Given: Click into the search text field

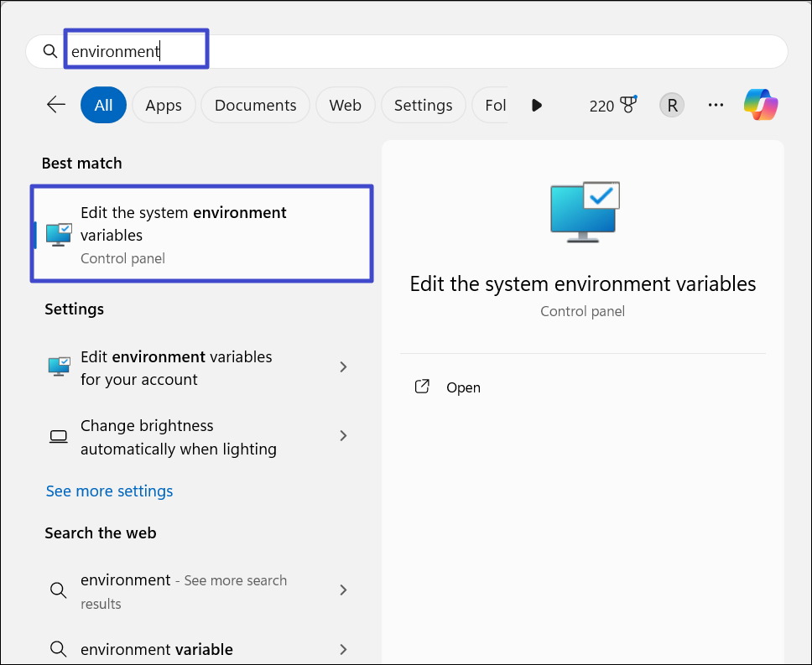Looking at the screenshot, I should tap(419, 51).
